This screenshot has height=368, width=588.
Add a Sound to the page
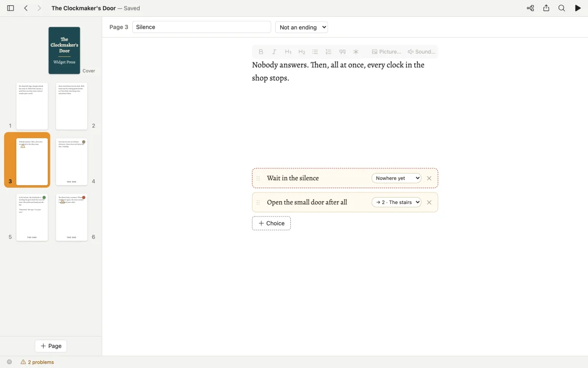(x=422, y=52)
